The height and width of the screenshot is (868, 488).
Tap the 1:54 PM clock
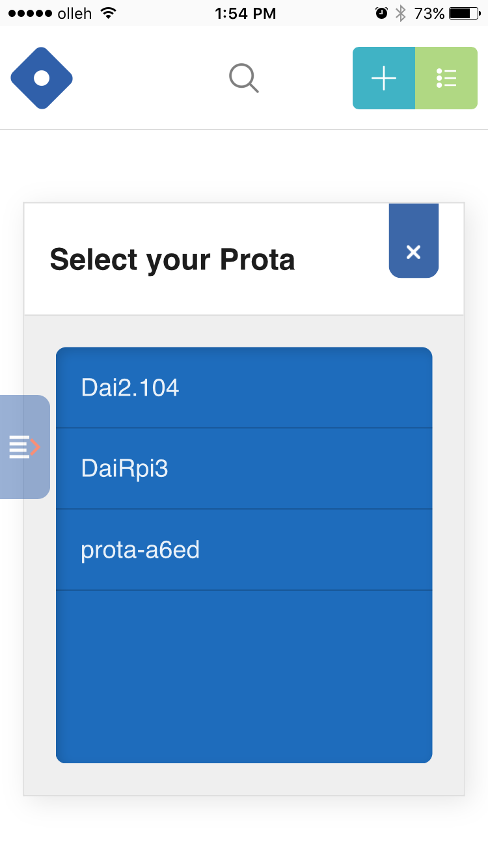coord(245,13)
